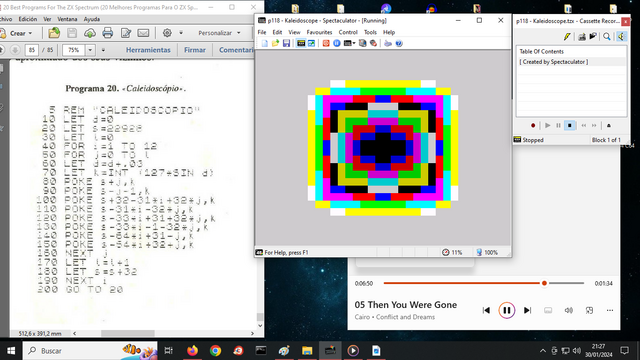Expand the Personalizar dropdown
This screenshot has height=360, width=640.
click(x=220, y=33)
